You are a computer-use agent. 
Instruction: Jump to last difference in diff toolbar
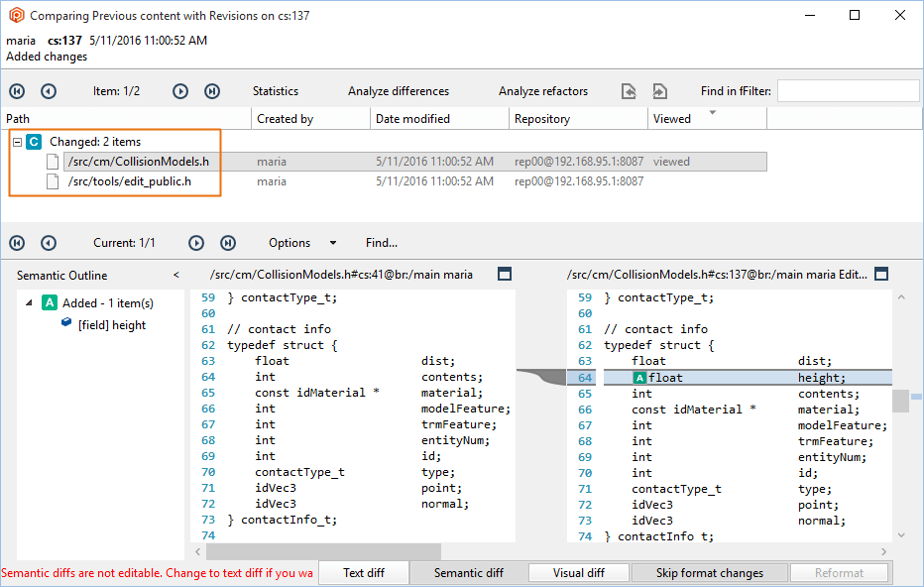pyautogui.click(x=228, y=243)
